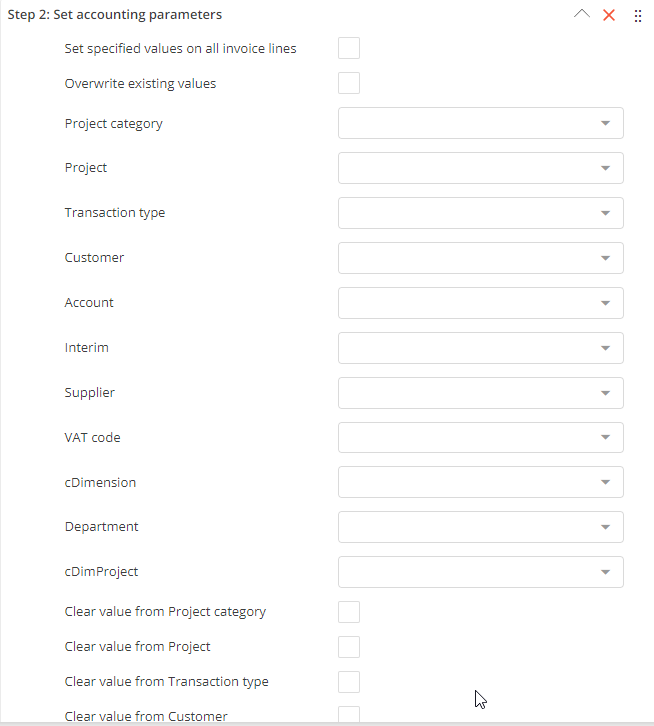Expand the Project dropdown arrow

[604, 168]
